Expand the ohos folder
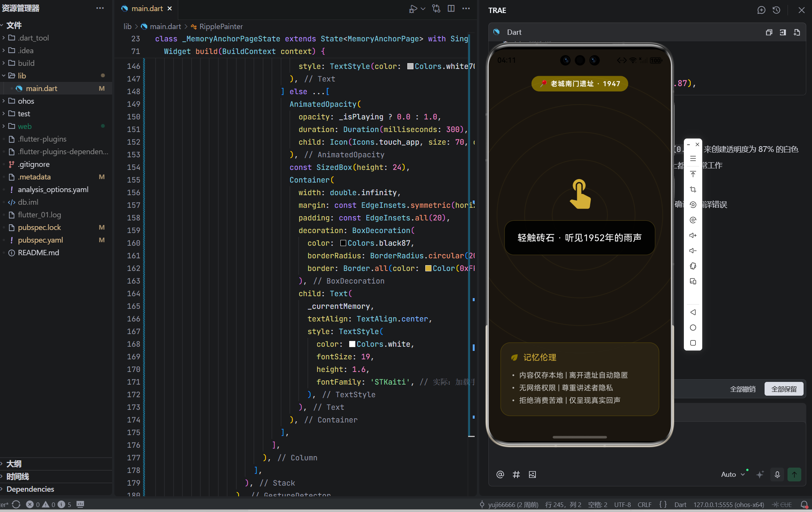The height and width of the screenshot is (512, 812). tap(26, 101)
